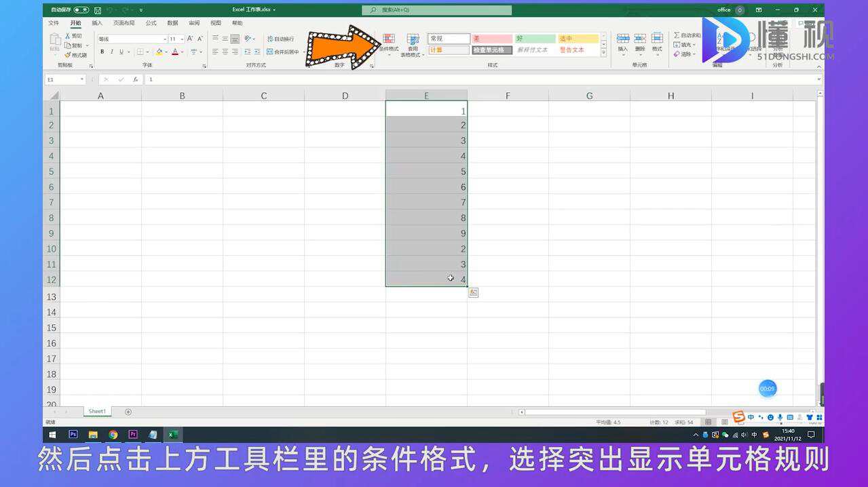The height and width of the screenshot is (487, 868).
Task: Click cell E9 containing 9
Action: (x=426, y=233)
